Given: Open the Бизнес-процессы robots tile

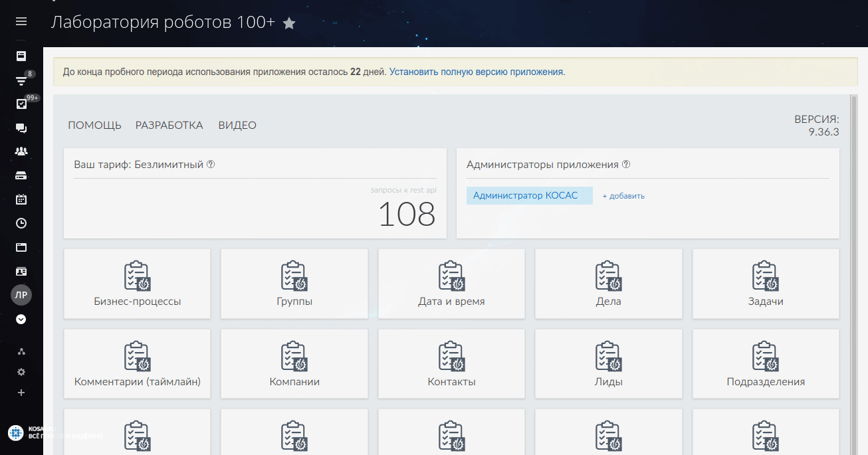Looking at the screenshot, I should [137, 284].
